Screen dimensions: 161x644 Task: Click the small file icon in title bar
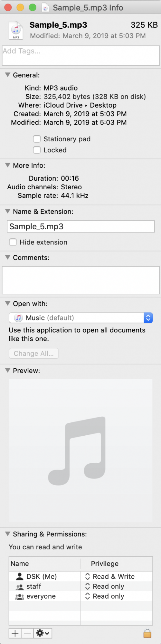click(46, 7)
